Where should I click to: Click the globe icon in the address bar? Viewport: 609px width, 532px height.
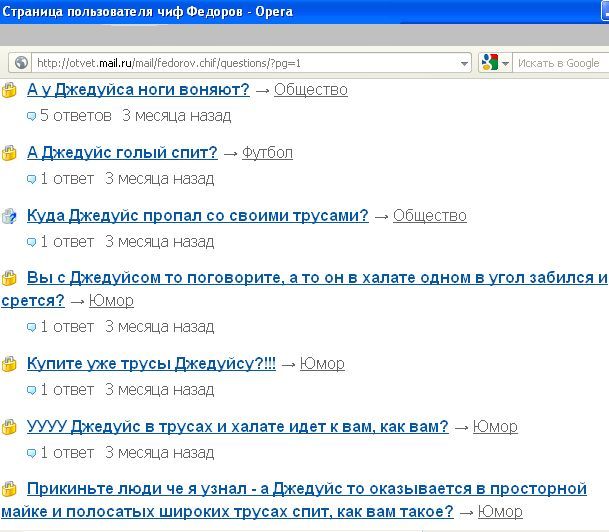(22, 63)
